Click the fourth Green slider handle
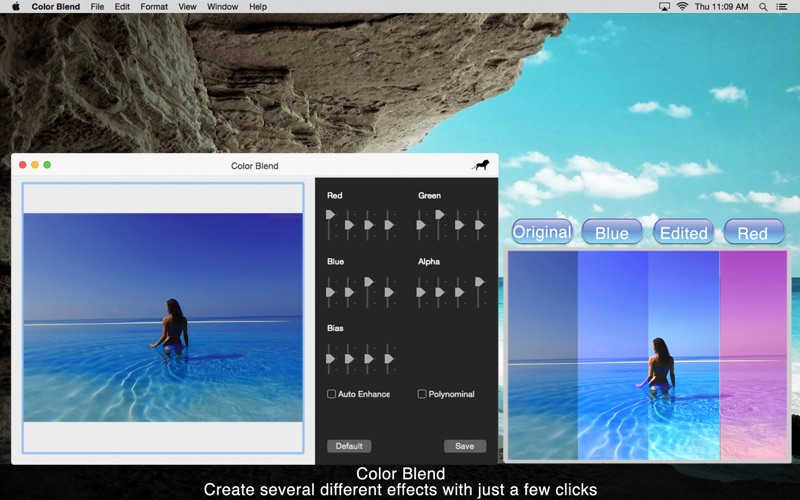 point(479,224)
